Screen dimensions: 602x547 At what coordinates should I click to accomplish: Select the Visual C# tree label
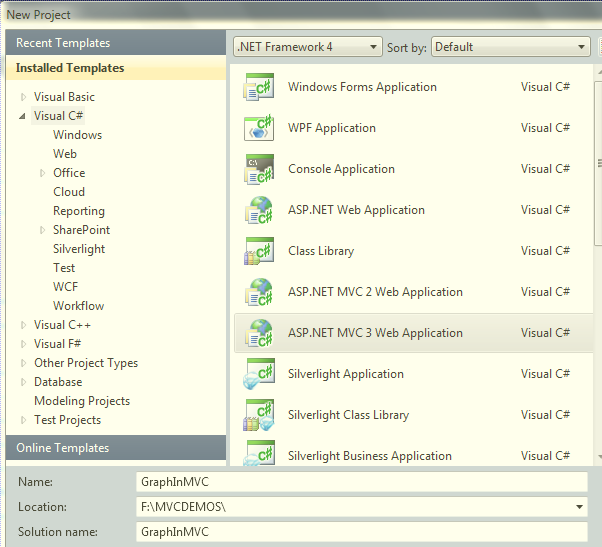(58, 116)
